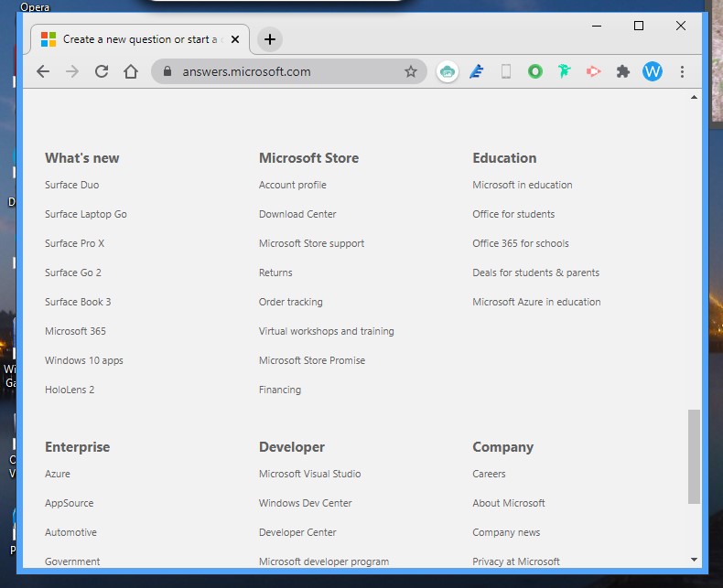Screen dimensions: 723x588
Task: Open the Surface Book 3 link
Action: coord(78,302)
